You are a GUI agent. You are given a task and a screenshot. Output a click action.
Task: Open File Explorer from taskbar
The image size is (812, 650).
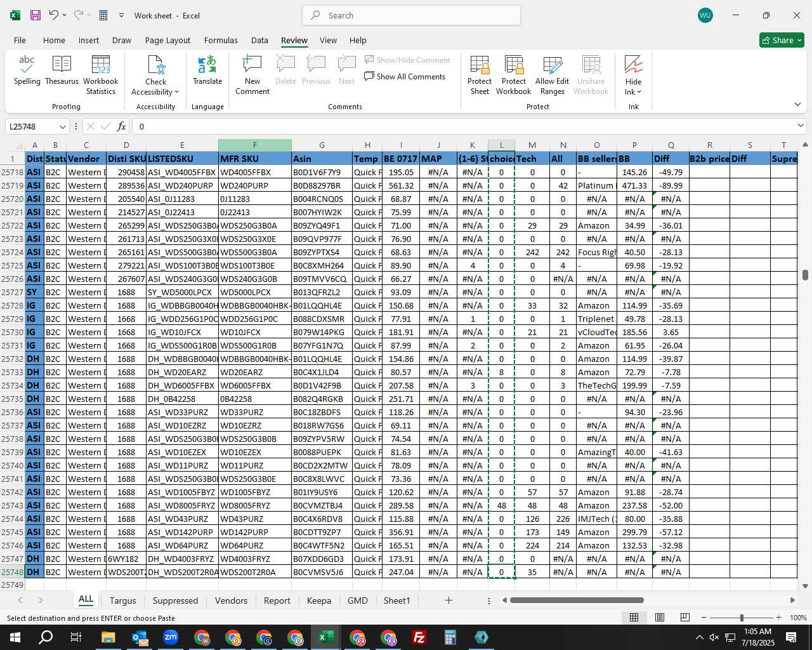(x=108, y=637)
